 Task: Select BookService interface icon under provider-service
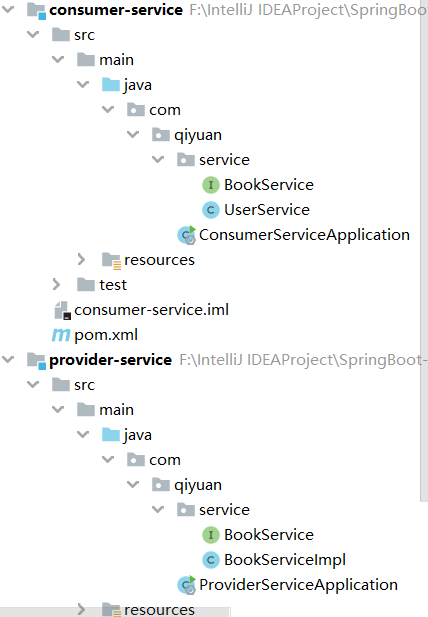coord(211,535)
